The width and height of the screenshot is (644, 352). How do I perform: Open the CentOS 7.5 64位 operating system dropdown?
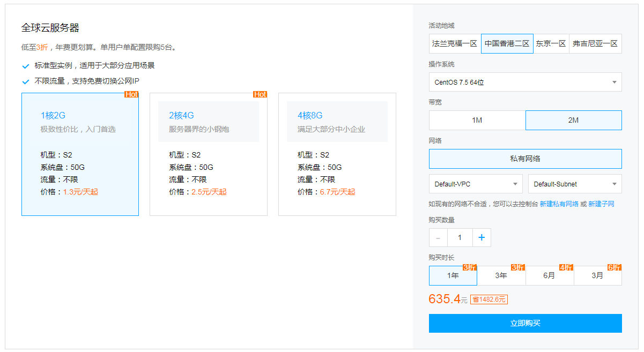click(525, 83)
